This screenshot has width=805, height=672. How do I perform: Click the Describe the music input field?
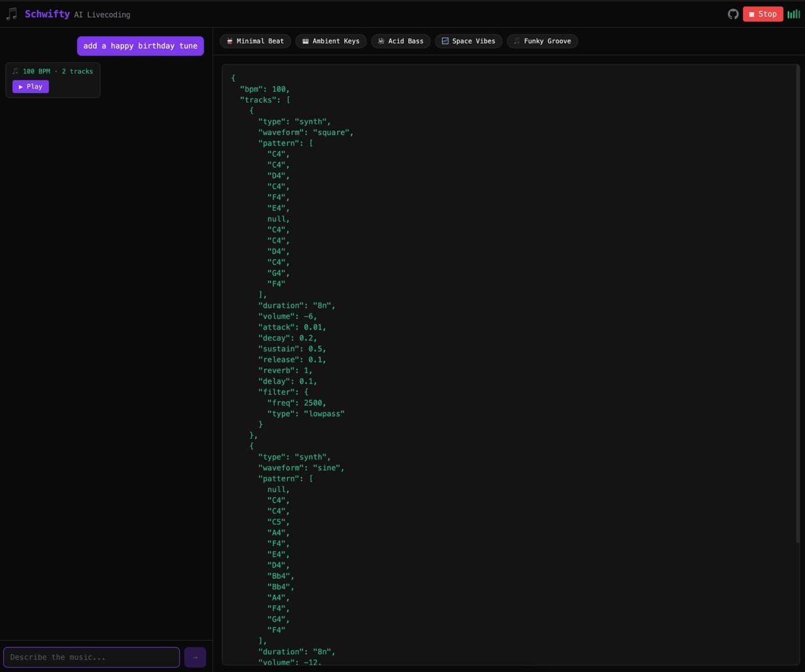click(91, 657)
